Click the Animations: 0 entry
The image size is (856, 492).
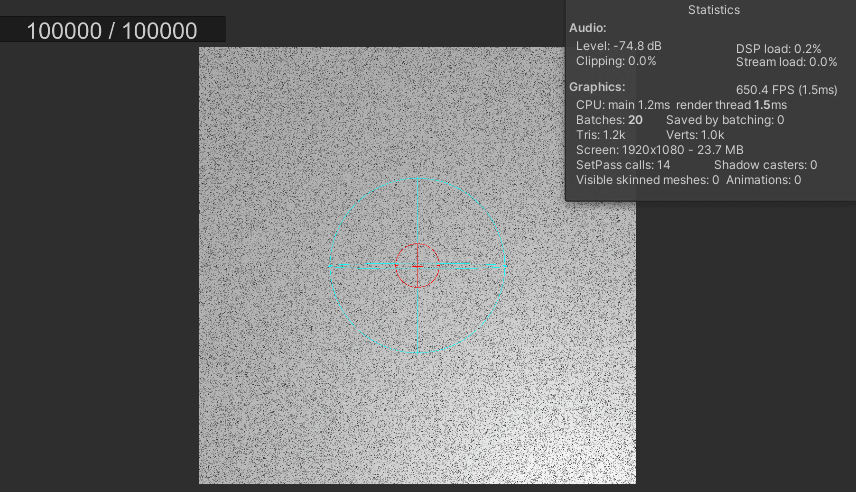[763, 180]
